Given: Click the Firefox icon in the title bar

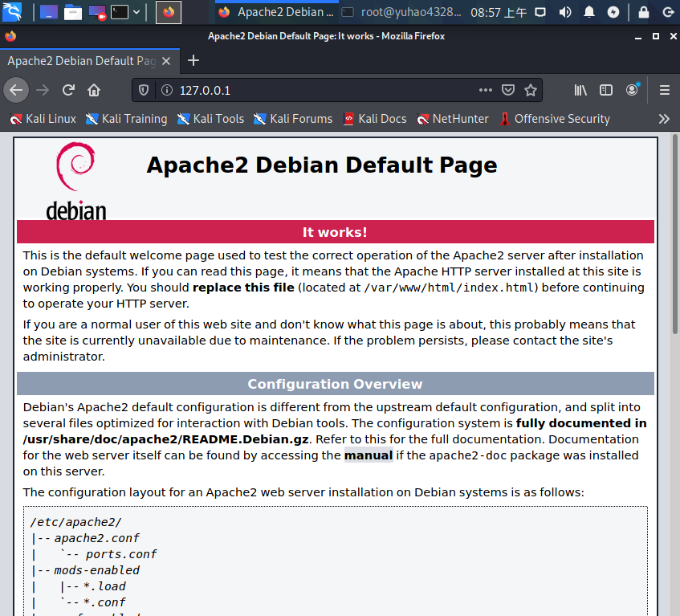Looking at the screenshot, I should click(x=10, y=36).
